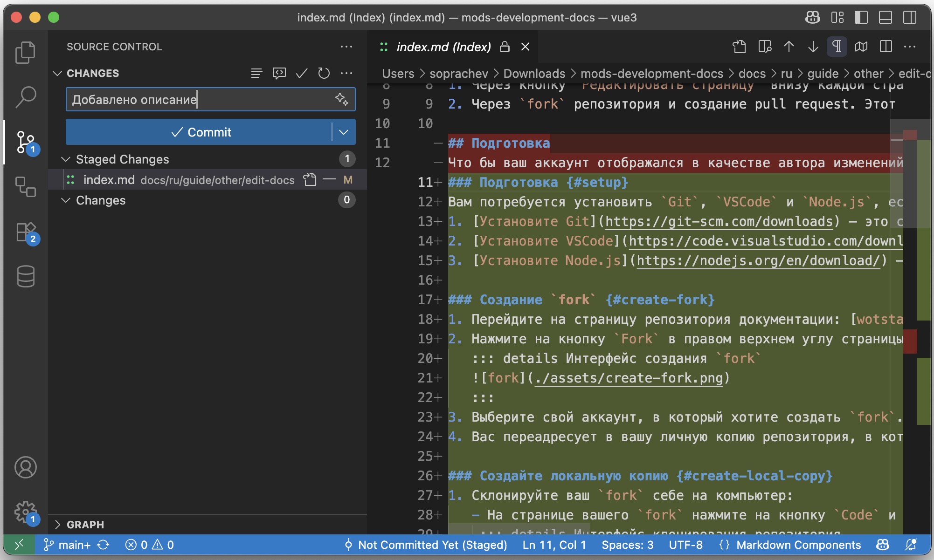
Task: Open the Search view in activity bar
Action: [25, 97]
